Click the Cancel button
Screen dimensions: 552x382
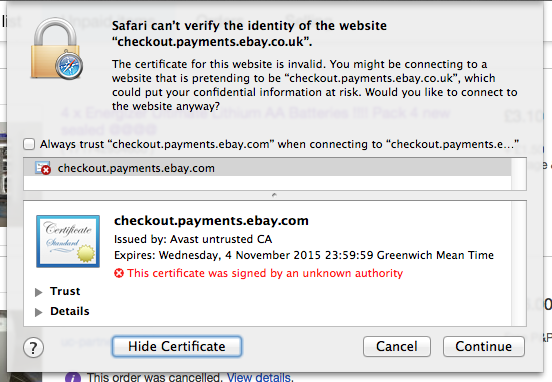tap(397, 346)
